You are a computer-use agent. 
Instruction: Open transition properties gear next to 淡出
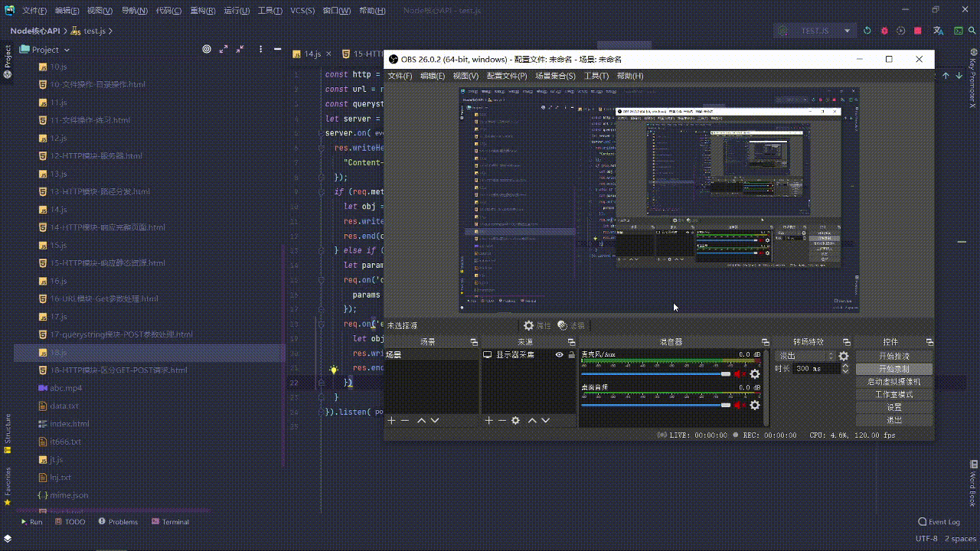[844, 356]
